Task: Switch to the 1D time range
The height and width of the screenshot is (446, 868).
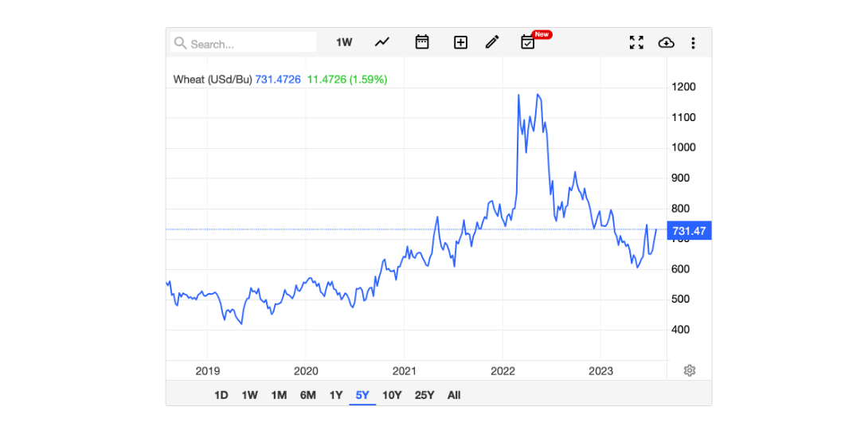Action: [221, 395]
